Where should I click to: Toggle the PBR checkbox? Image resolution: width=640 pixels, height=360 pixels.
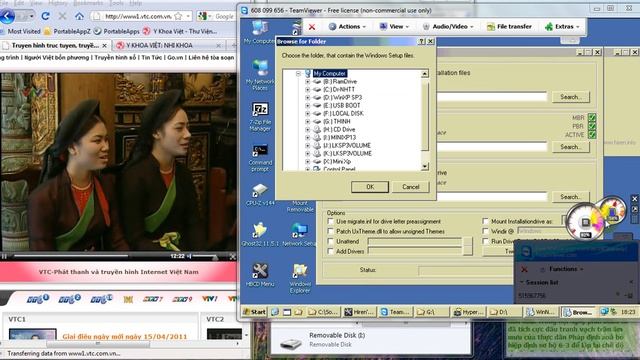click(592, 126)
